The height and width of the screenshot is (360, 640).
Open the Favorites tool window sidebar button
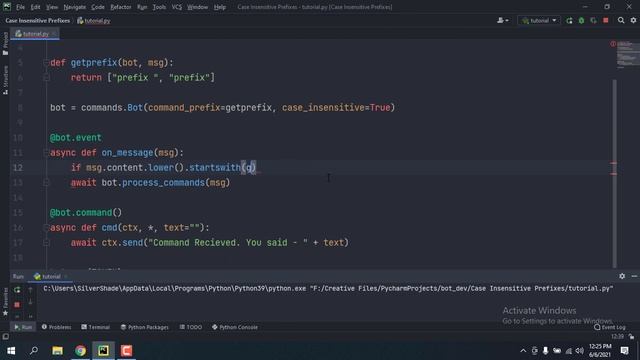click(x=5, y=302)
